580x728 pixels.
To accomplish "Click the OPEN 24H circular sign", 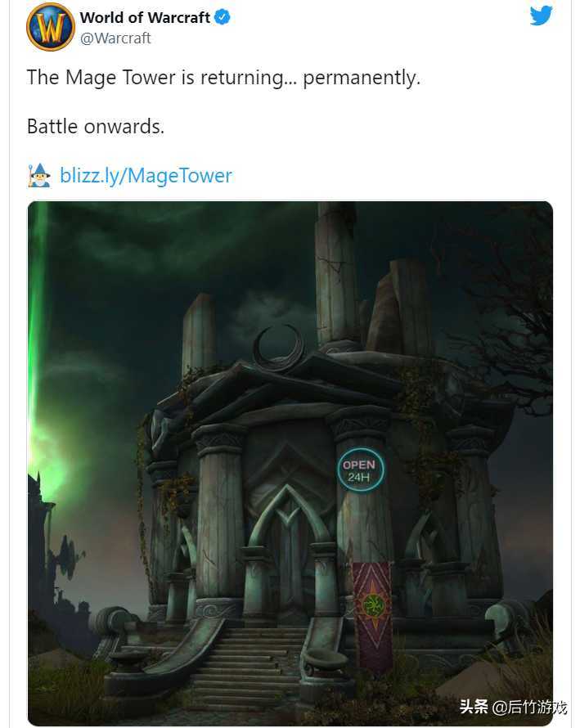I will 360,470.
